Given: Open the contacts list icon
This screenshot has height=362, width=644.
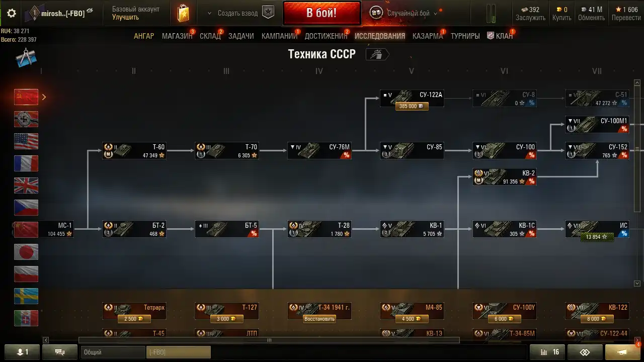Looking at the screenshot, I should click(21, 352).
